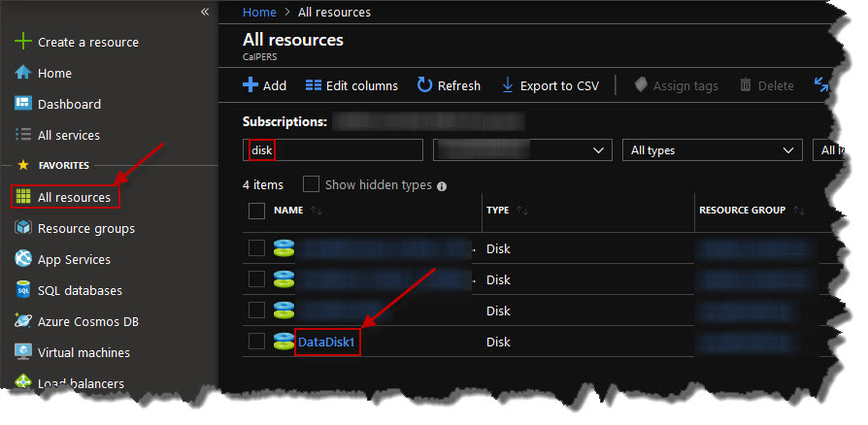Sort by TYPE column arrows
This screenshot has height=425, width=868.
522,211
